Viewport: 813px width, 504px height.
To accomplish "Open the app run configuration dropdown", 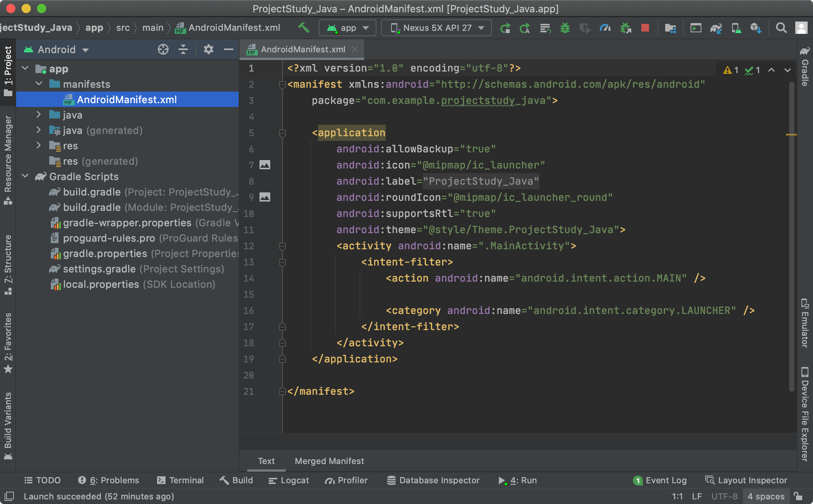I will click(x=348, y=28).
